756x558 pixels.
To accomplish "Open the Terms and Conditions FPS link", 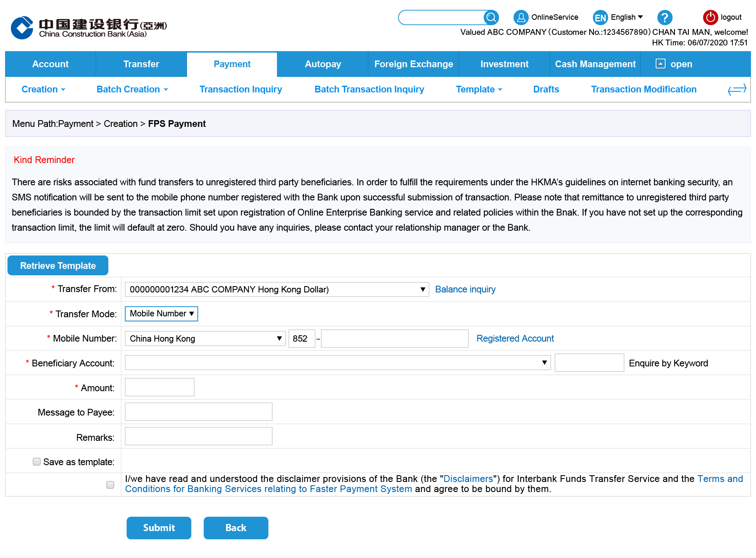I will [269, 489].
